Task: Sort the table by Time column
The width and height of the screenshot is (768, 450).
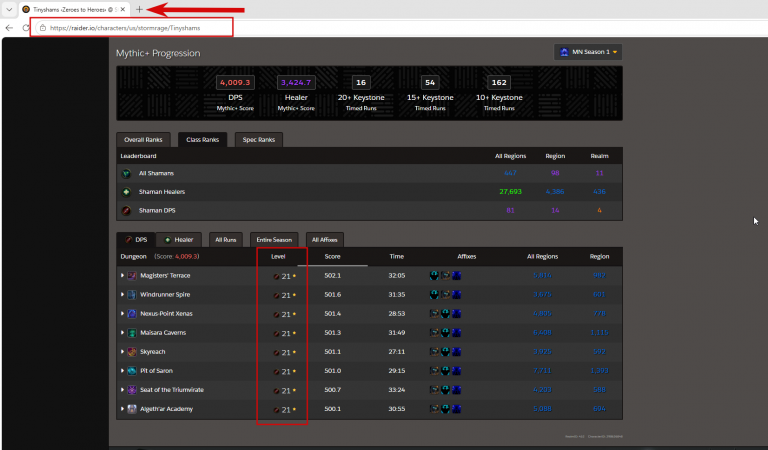Action: 397,257
